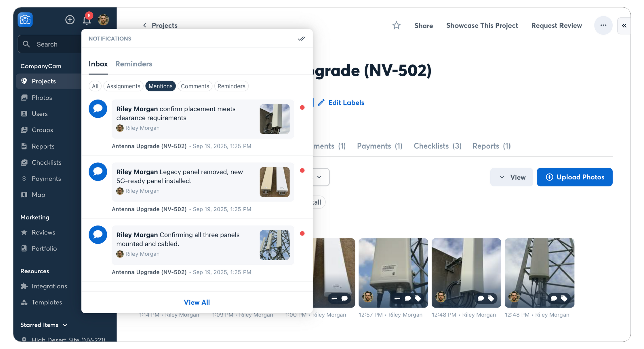Select the Mentions filter chip

(160, 86)
